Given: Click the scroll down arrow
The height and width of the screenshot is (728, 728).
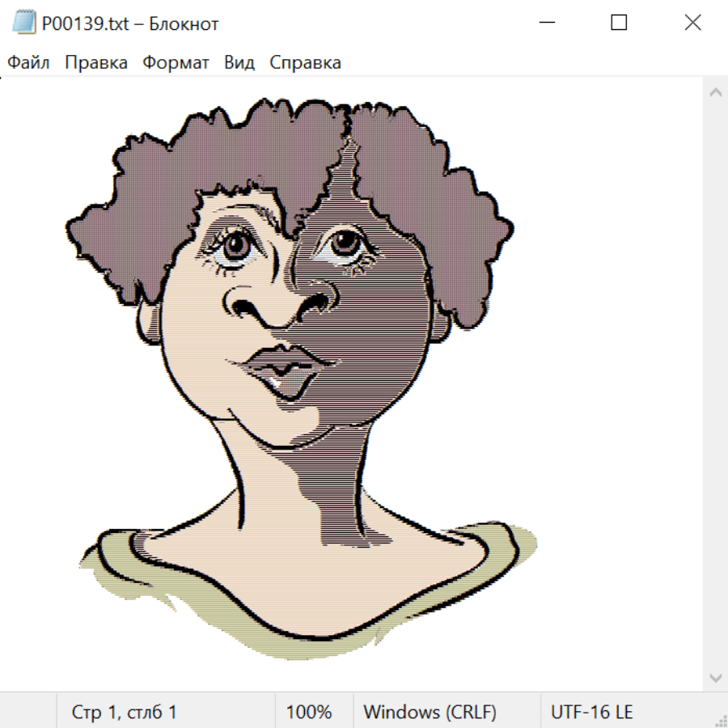Looking at the screenshot, I should pos(715,677).
